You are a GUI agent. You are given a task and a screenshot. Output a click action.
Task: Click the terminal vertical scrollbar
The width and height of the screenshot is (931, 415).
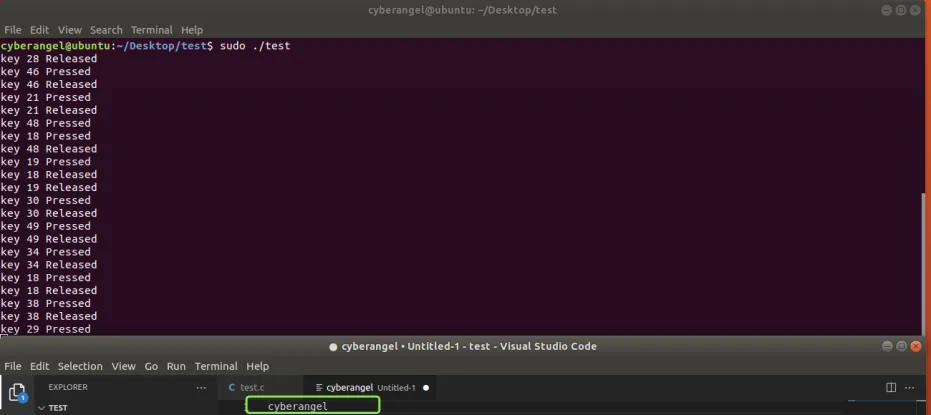(925, 260)
